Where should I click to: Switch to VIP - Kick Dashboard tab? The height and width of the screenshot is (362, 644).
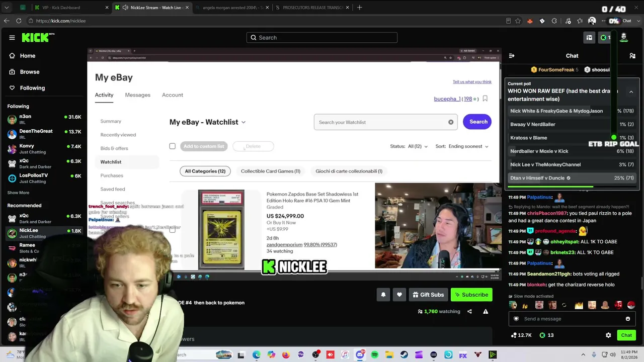71,8
